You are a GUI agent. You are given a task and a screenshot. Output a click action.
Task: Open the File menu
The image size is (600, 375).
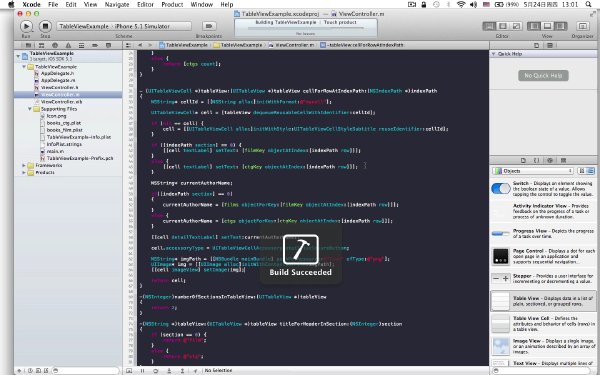[x=53, y=5]
